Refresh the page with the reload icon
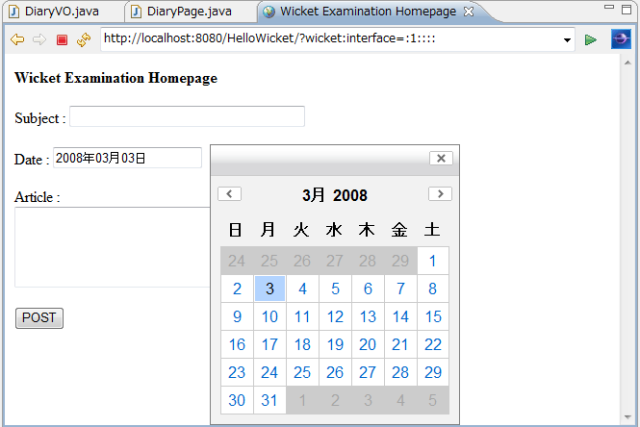640x427 pixels. [84, 40]
